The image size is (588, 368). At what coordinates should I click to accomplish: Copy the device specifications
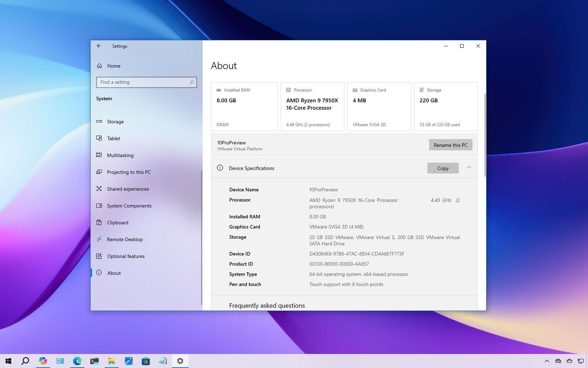point(442,168)
